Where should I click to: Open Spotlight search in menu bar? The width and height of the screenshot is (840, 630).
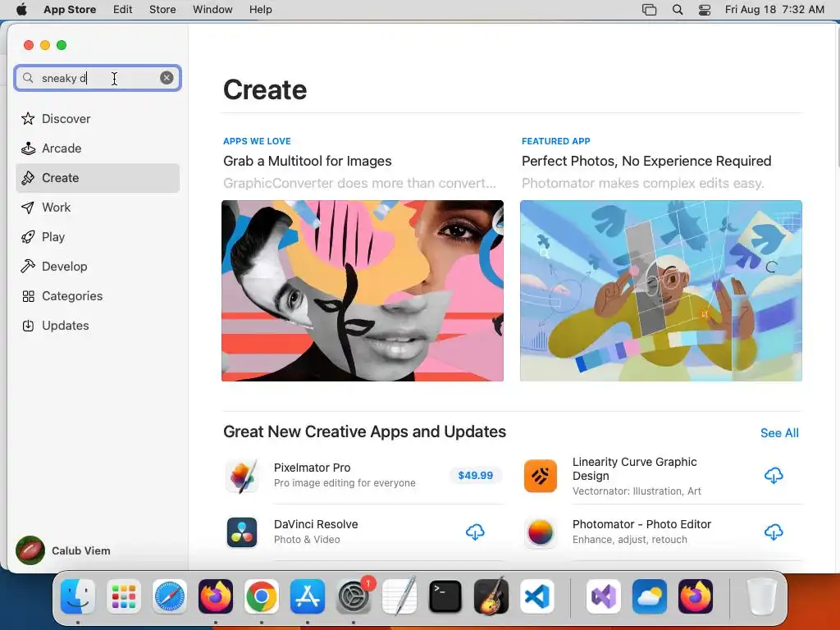click(678, 10)
